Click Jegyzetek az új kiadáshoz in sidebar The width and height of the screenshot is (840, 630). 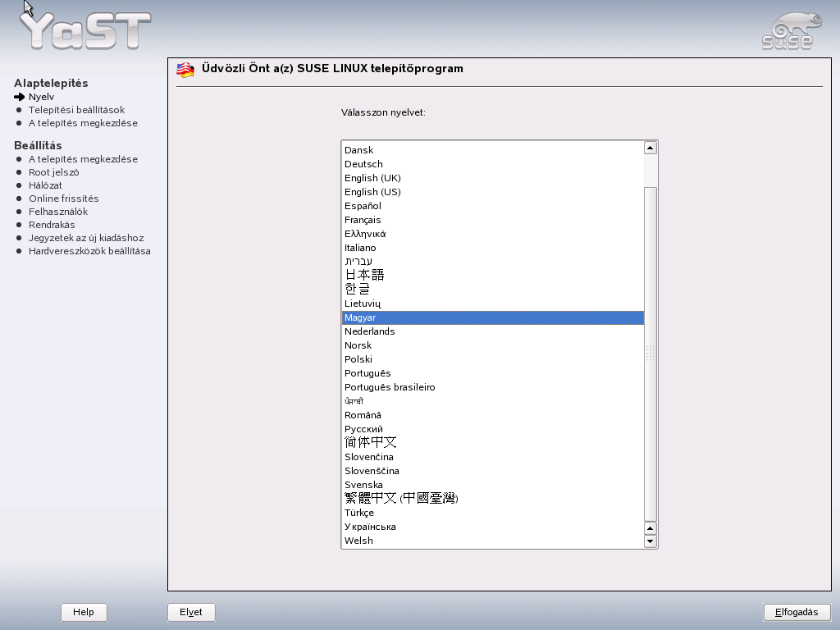point(86,238)
